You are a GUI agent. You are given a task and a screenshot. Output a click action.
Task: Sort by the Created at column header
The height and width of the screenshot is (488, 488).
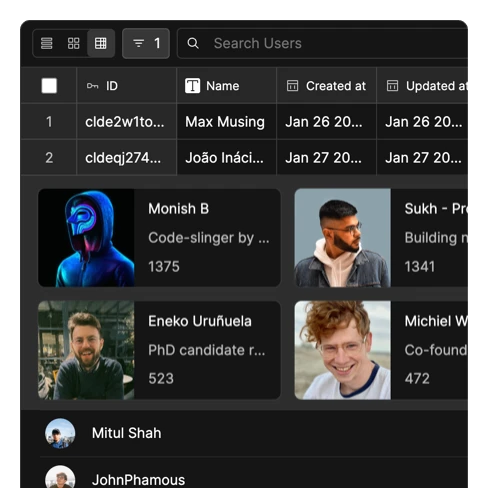(327, 86)
